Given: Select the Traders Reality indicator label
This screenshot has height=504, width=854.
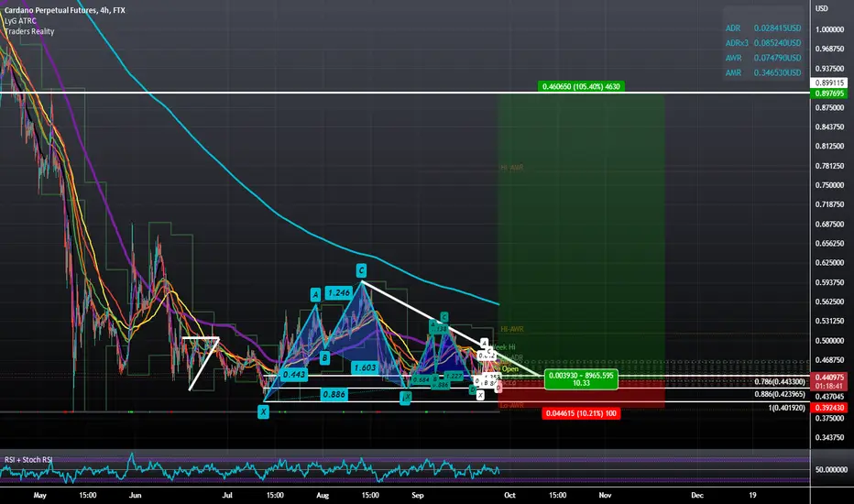Looking at the screenshot, I should click(29, 31).
